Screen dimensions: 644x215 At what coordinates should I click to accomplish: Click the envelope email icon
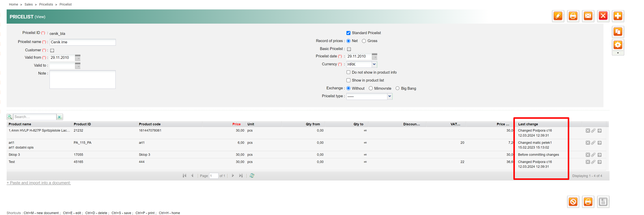588,16
